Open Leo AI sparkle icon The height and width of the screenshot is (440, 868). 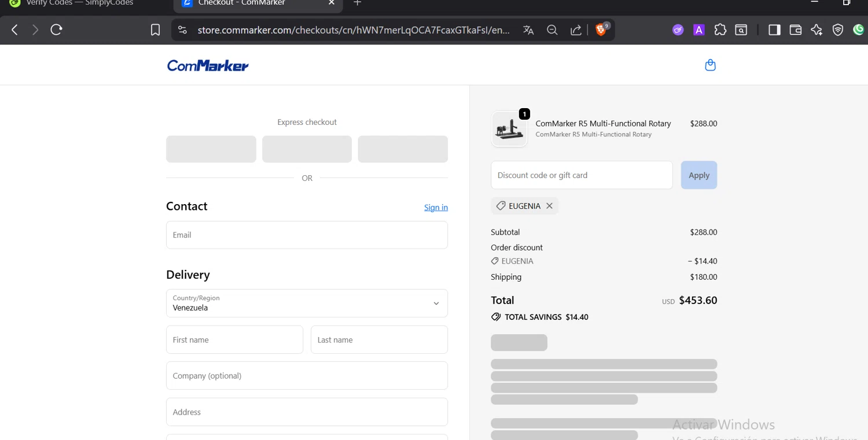click(816, 30)
